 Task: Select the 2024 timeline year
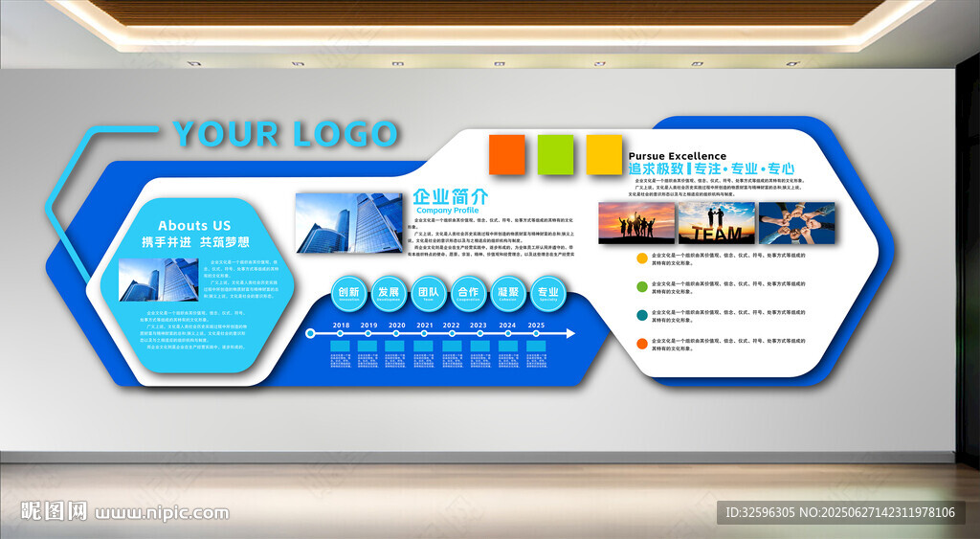point(507,326)
